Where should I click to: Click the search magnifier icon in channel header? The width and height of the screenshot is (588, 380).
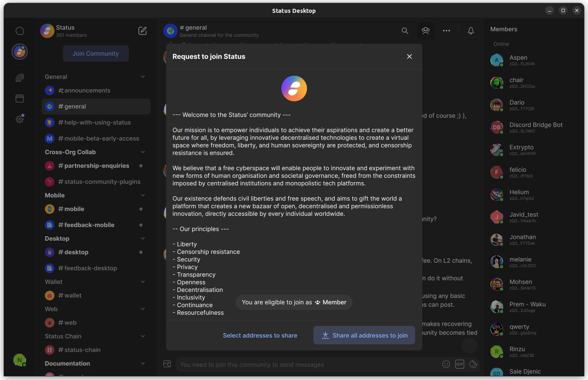coord(405,31)
